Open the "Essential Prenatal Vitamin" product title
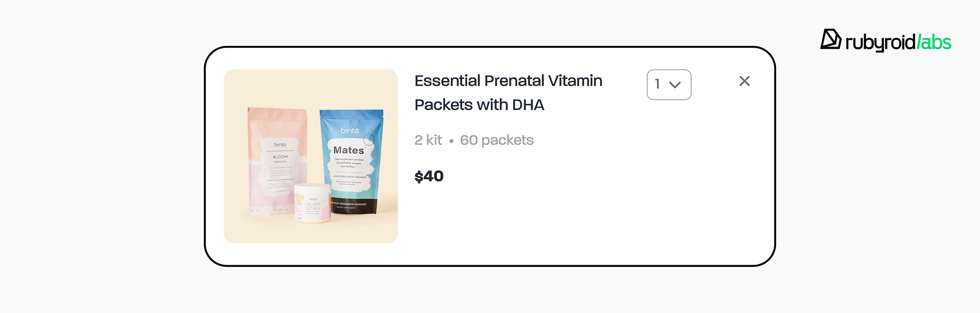 click(508, 81)
